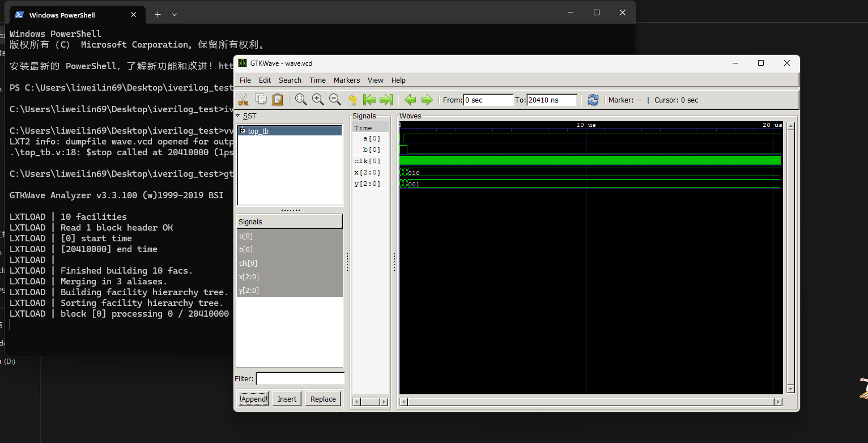Screen dimensions: 868x443
Task: Select y[2:0] in the signals list
Action: 290,290
